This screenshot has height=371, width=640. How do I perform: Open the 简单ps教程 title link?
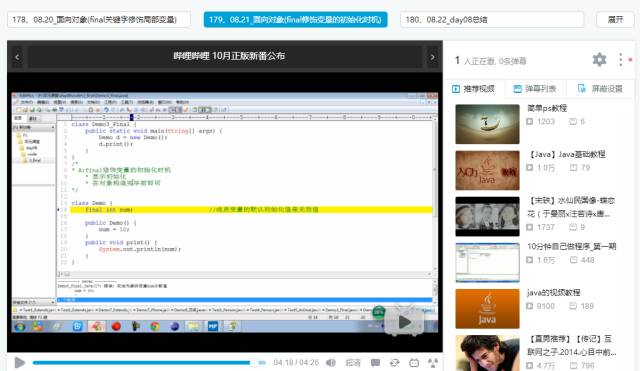point(547,108)
